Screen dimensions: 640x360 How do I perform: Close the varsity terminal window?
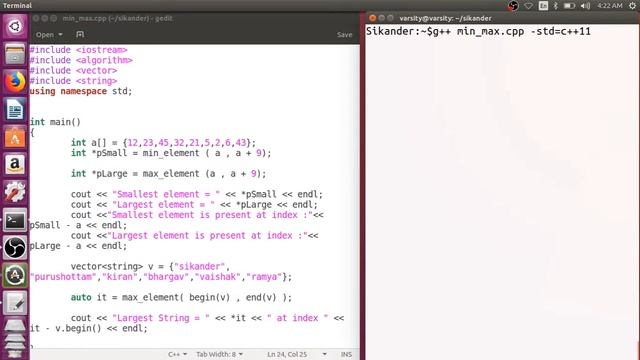(x=372, y=18)
